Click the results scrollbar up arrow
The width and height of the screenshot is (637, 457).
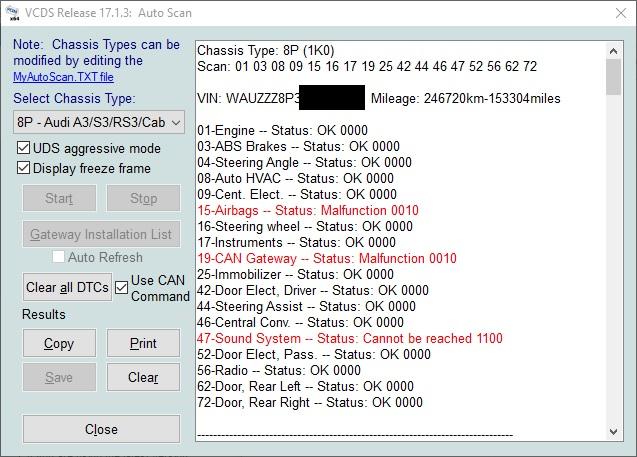[x=613, y=51]
